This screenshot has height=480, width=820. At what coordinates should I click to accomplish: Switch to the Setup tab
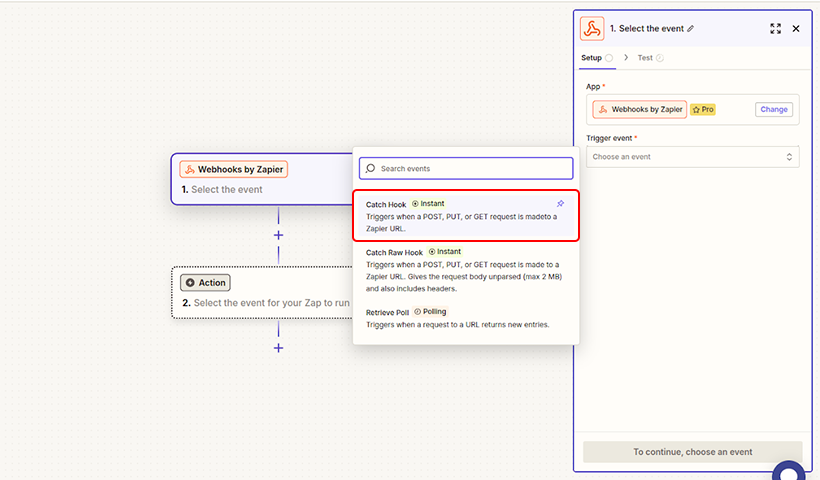point(597,58)
